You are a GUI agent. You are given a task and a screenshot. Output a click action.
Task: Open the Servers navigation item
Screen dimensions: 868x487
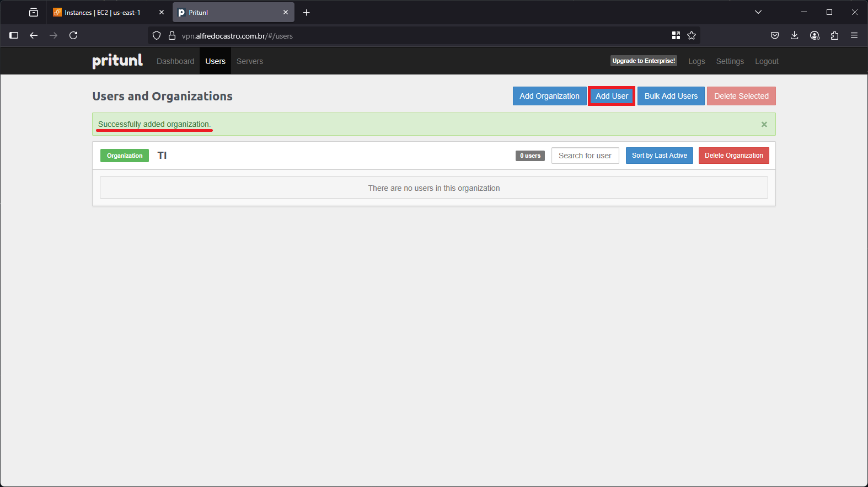tap(250, 61)
